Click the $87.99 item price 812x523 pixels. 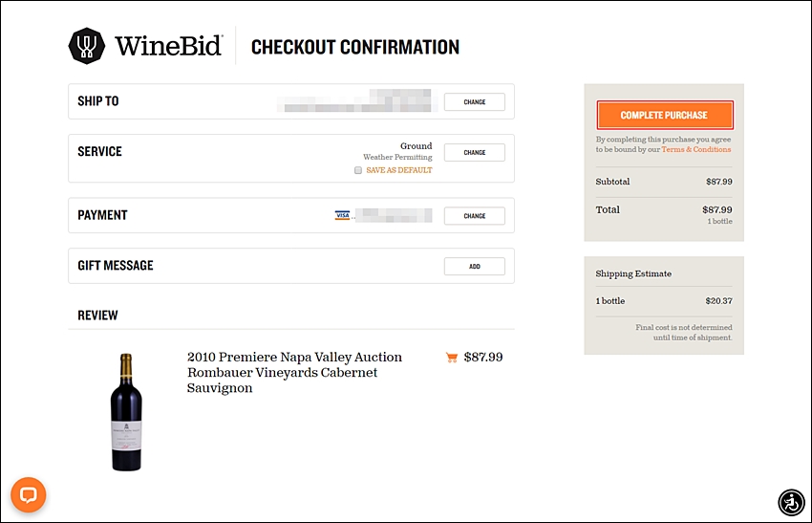(x=483, y=358)
